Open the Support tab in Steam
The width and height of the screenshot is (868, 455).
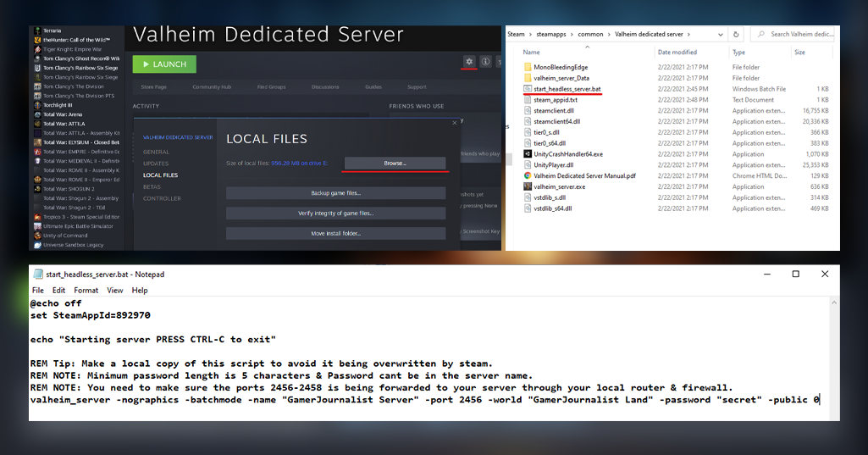417,87
